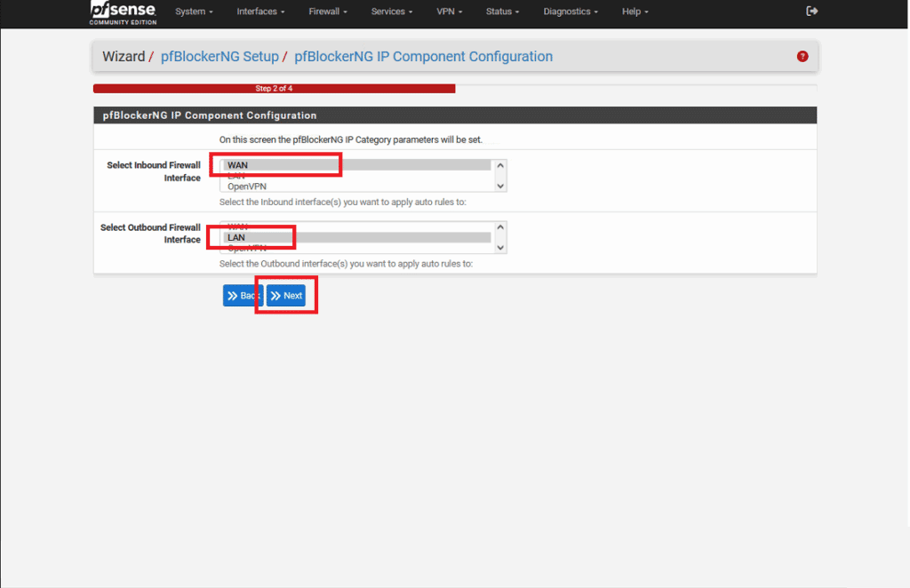This screenshot has width=910, height=588.
Task: Click the 'Select Inbound Firewall Interface' label
Action: [x=153, y=171]
